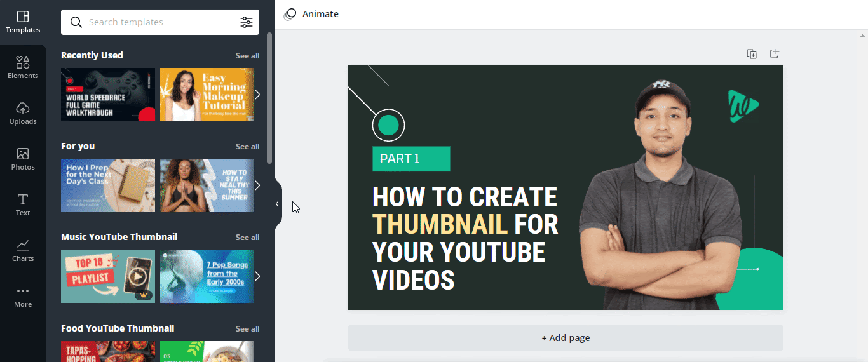Select the PART 1 green label on canvas
This screenshot has width=868, height=362.
point(411,159)
